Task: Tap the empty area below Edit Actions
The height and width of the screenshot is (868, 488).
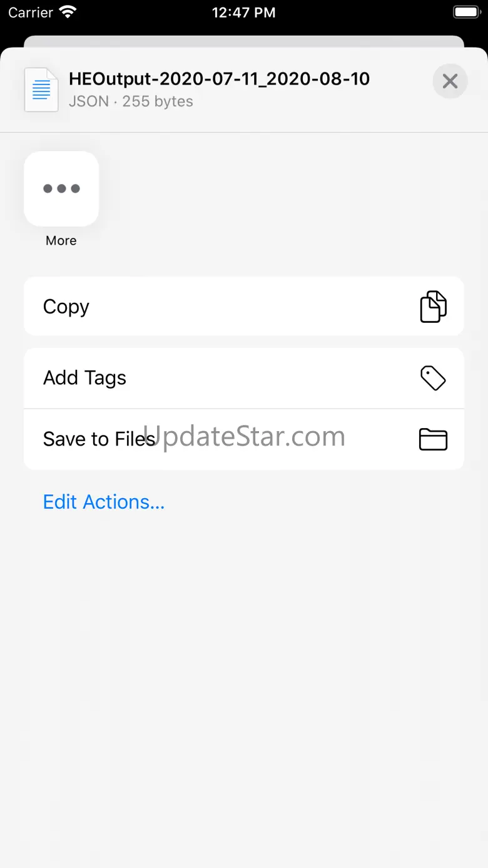Action: click(x=244, y=688)
